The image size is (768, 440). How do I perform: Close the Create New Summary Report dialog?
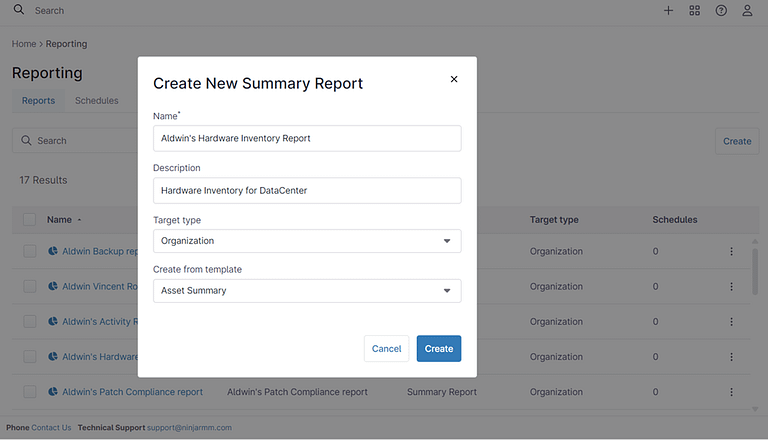[454, 79]
